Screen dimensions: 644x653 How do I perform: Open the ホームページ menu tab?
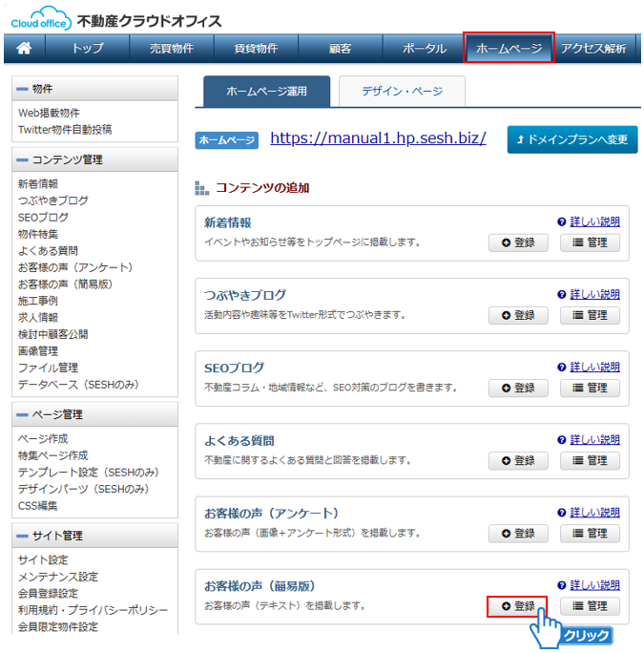click(509, 49)
